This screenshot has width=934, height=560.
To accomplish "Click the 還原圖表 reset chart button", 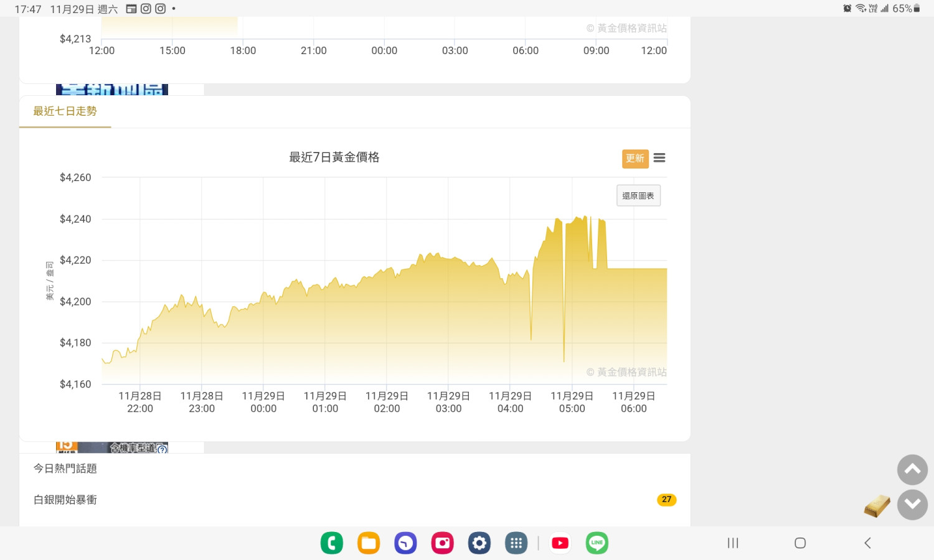I will pyautogui.click(x=638, y=195).
